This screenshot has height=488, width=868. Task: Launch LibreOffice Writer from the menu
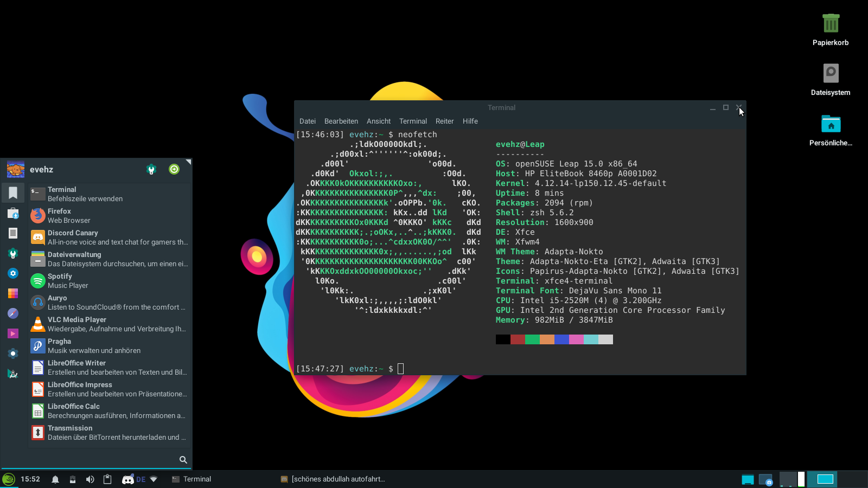pos(110,368)
